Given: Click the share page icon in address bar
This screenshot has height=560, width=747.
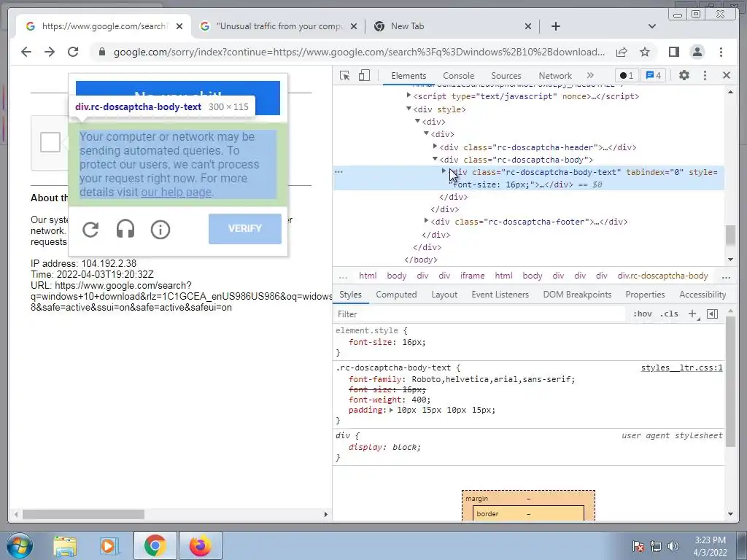Looking at the screenshot, I should [622, 52].
